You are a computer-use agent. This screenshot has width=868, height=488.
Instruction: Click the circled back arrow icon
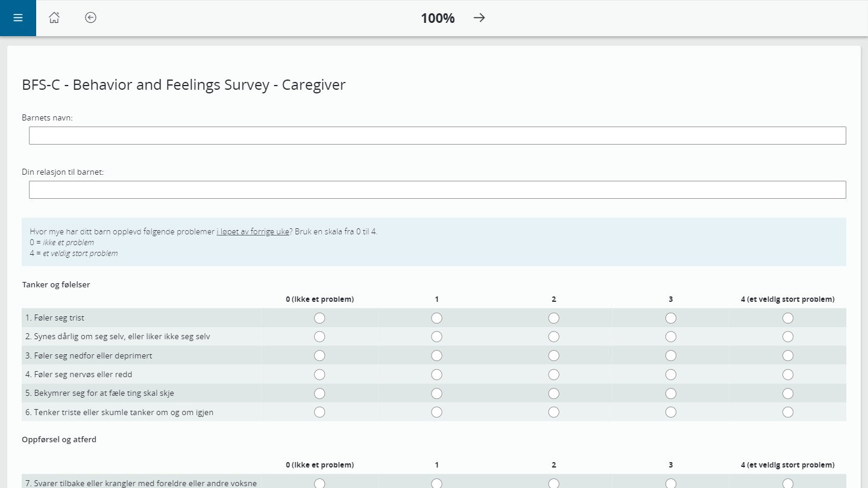point(90,17)
